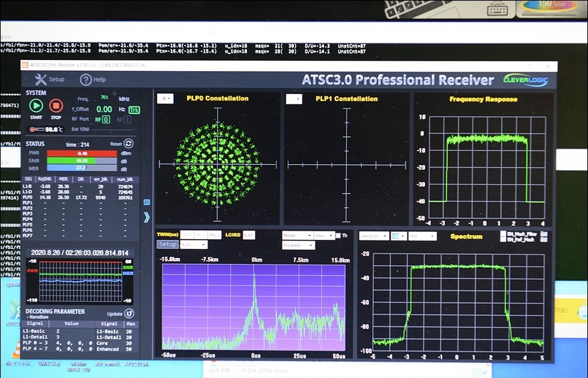Toggle the top mask filter checkbox

pyautogui.click(x=503, y=233)
